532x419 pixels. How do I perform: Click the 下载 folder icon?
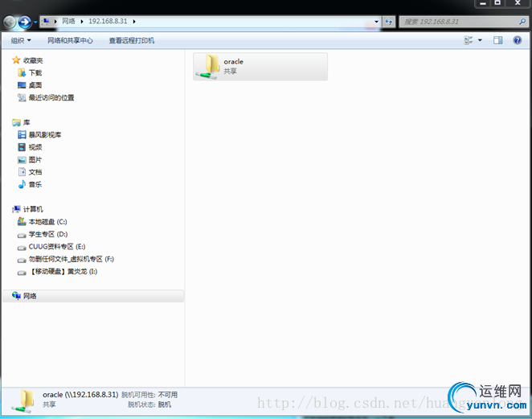coord(22,72)
